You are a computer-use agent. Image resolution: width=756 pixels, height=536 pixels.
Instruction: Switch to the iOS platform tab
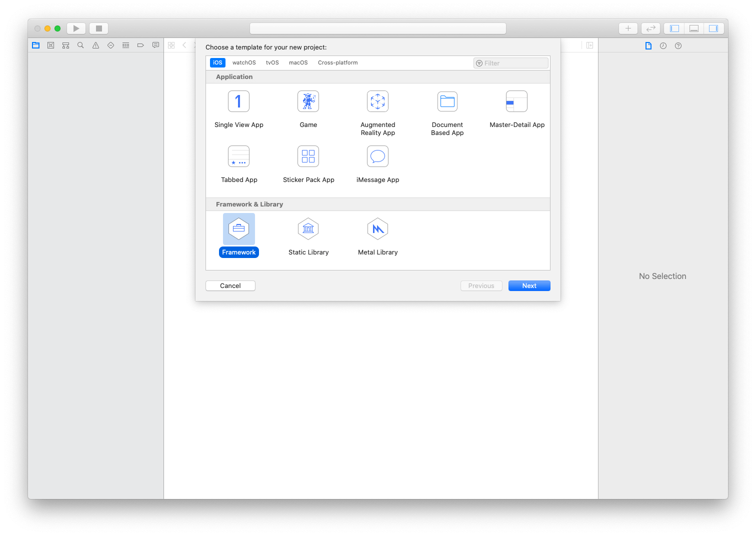(217, 62)
